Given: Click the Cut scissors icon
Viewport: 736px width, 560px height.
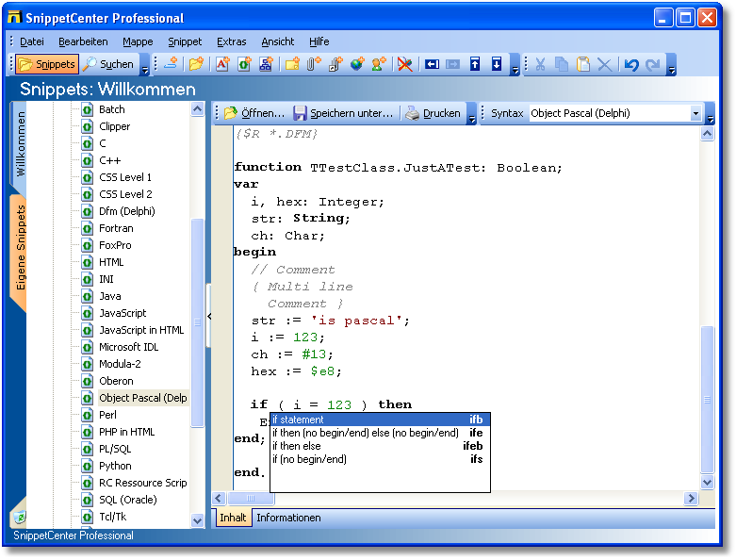Looking at the screenshot, I should tap(540, 64).
